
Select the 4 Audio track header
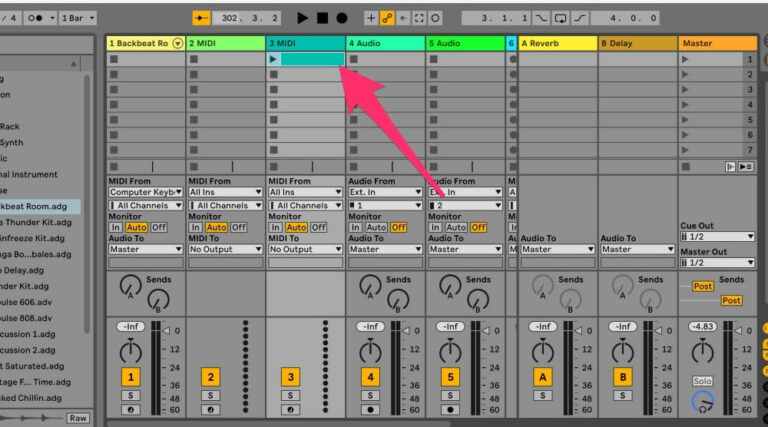point(385,44)
